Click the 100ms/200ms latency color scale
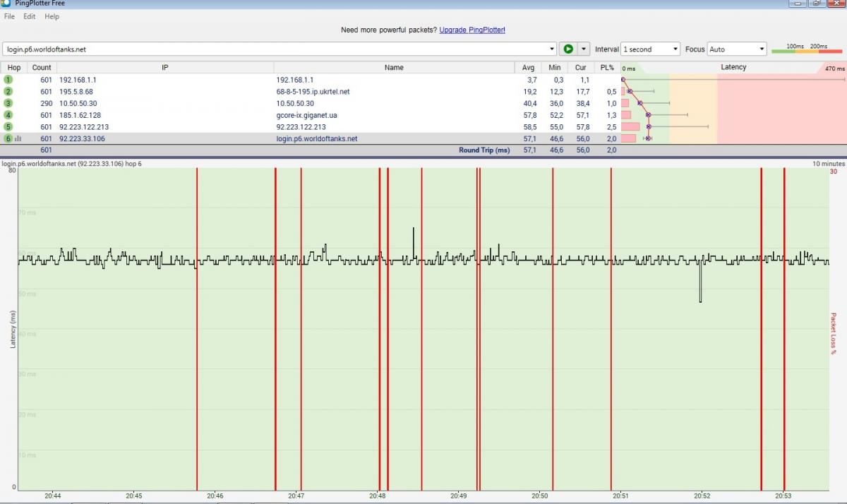Viewport: 847px width, 504px height. coord(807,49)
